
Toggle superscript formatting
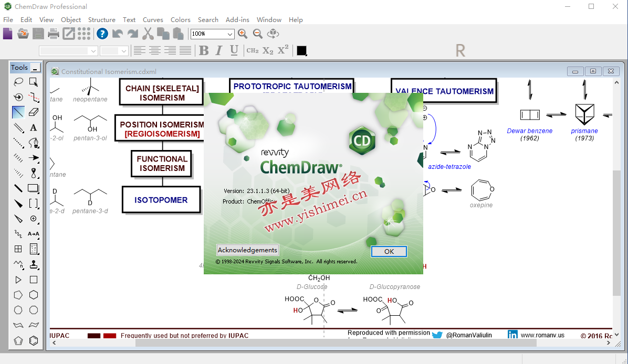point(283,50)
